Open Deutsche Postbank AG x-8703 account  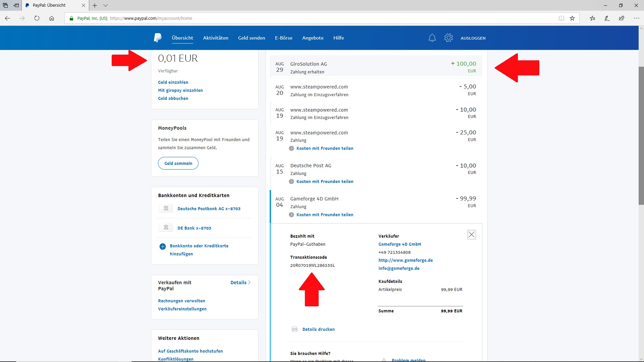pyautogui.click(x=209, y=208)
